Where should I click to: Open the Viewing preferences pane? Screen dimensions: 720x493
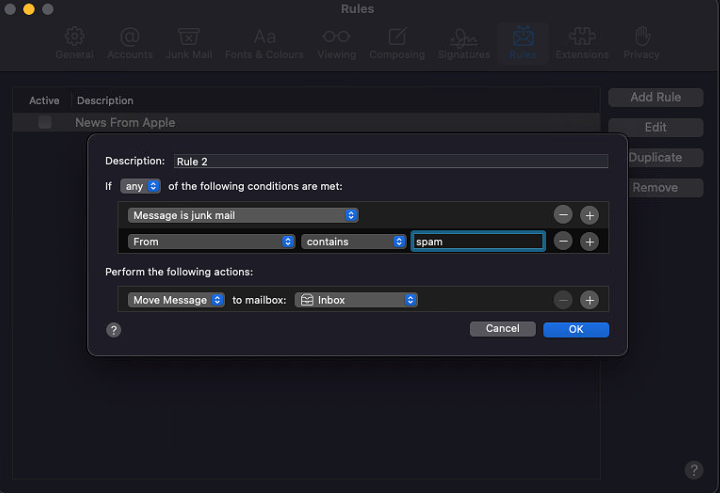336,43
